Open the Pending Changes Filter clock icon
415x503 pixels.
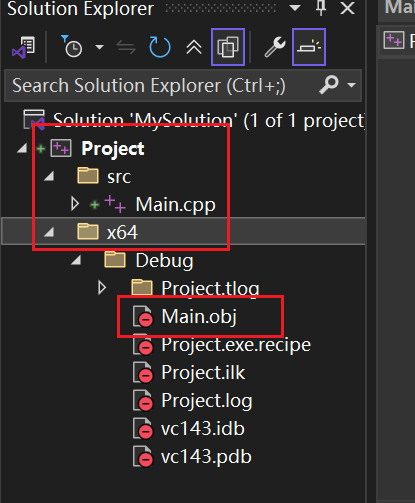tap(72, 47)
